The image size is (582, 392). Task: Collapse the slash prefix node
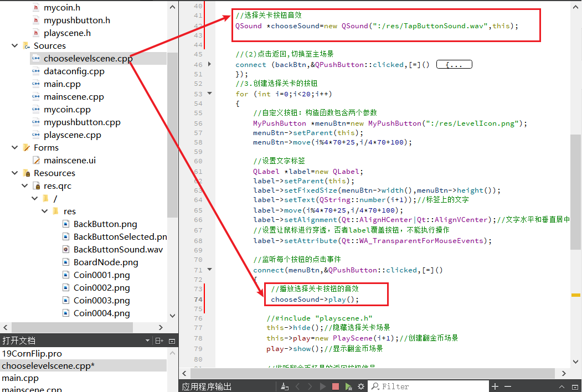(x=34, y=198)
